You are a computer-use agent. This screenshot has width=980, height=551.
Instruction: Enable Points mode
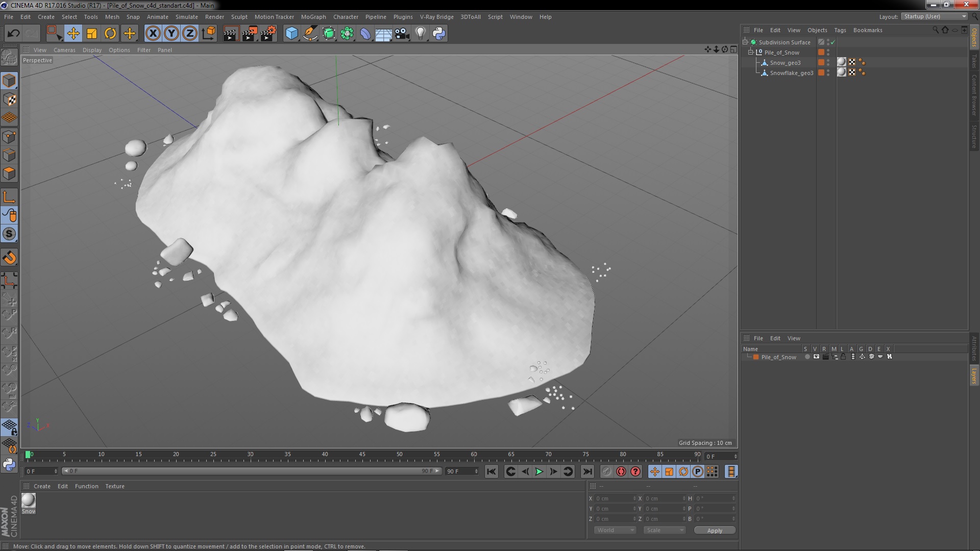coord(9,137)
